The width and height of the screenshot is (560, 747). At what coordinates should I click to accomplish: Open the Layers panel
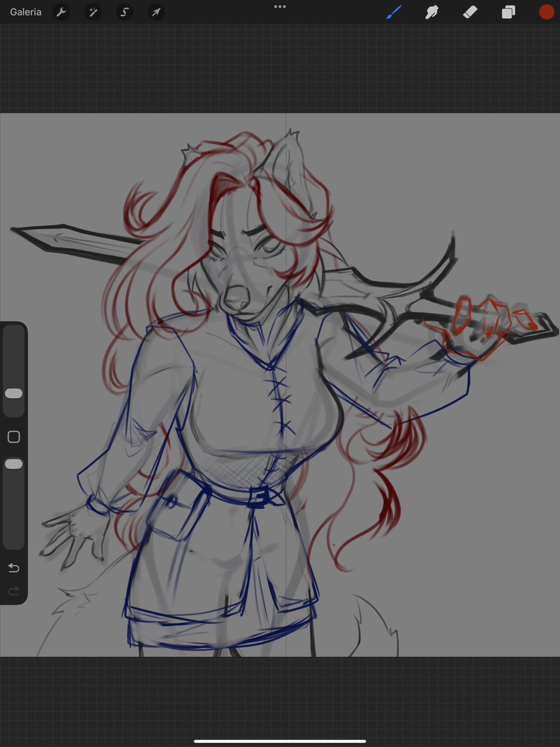508,12
